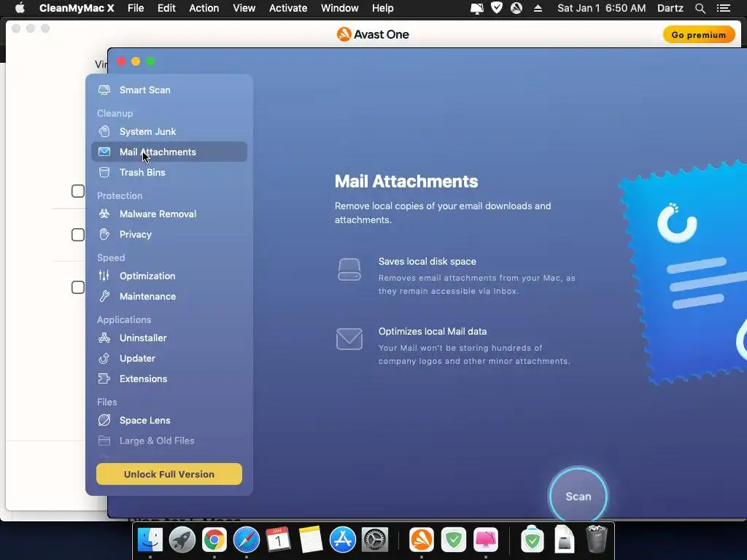The image size is (747, 560).
Task: Open the Maintenance module
Action: (169, 296)
